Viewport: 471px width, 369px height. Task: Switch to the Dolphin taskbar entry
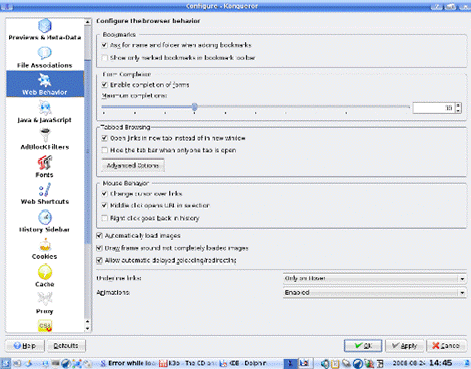243,363
